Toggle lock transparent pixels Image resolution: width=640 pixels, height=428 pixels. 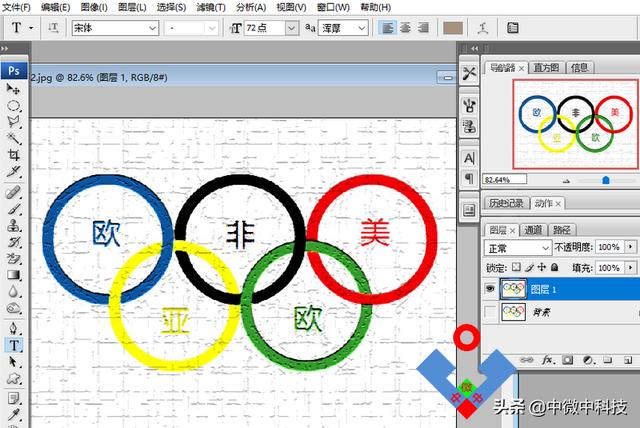pyautogui.click(x=516, y=267)
